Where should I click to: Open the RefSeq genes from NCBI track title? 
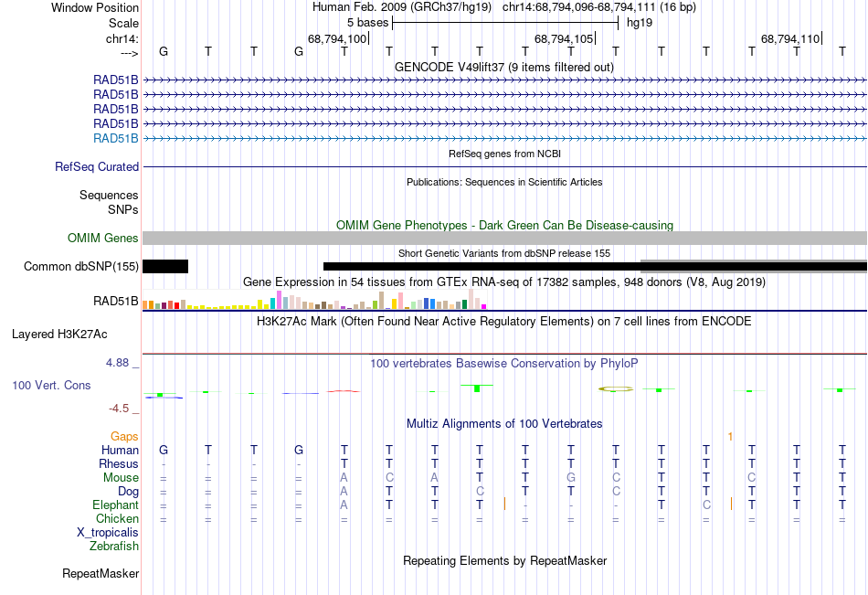pyautogui.click(x=504, y=154)
